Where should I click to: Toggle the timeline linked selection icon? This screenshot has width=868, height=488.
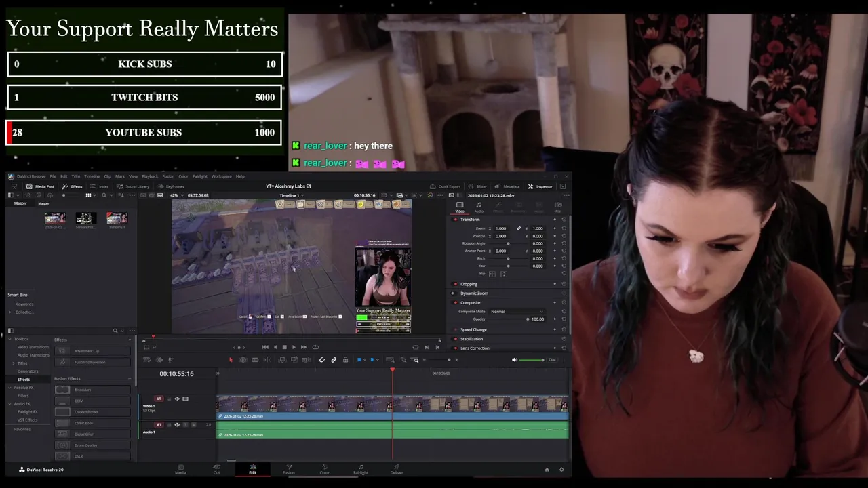[x=334, y=360]
